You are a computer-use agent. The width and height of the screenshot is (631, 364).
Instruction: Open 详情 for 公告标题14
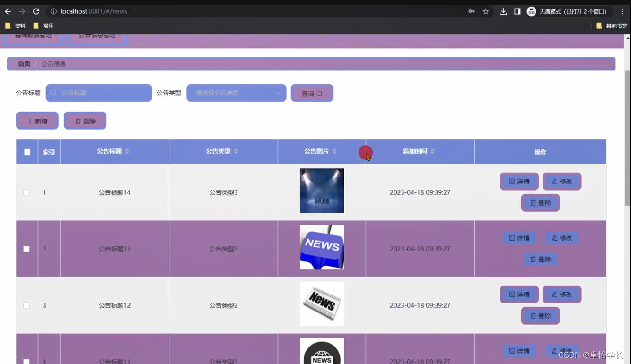pyautogui.click(x=519, y=182)
